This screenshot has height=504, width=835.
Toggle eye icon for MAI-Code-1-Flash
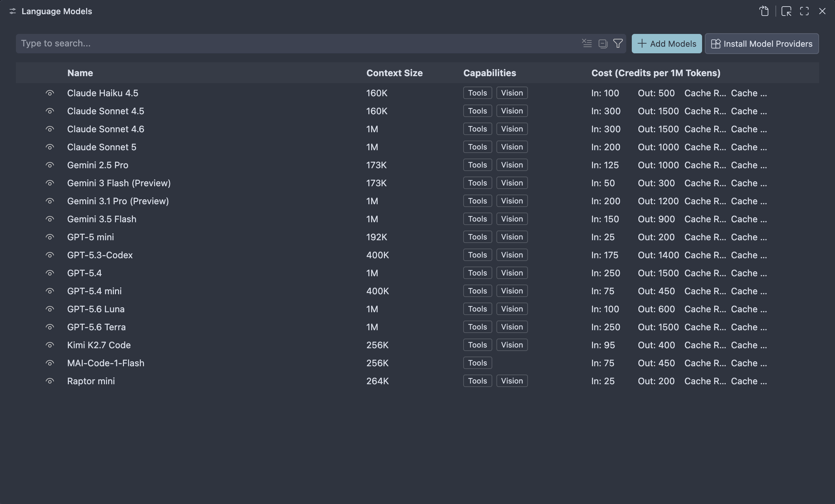[x=50, y=363]
